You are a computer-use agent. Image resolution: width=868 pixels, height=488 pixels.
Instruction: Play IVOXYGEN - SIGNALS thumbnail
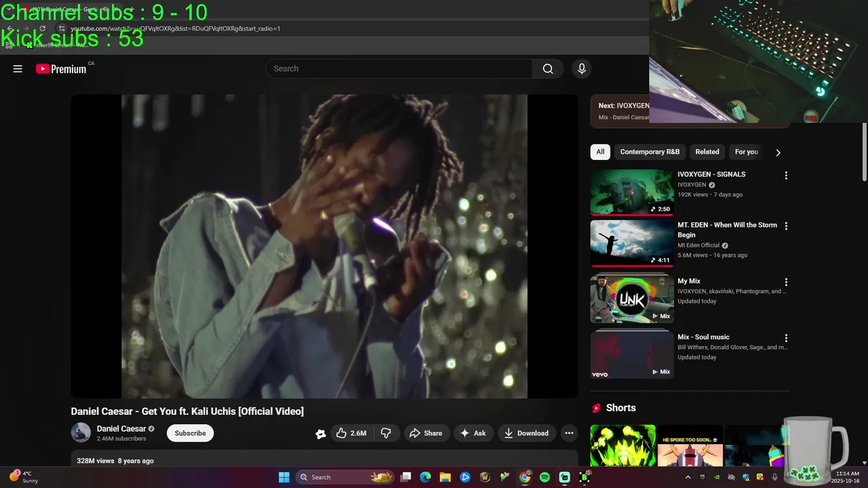tap(632, 192)
